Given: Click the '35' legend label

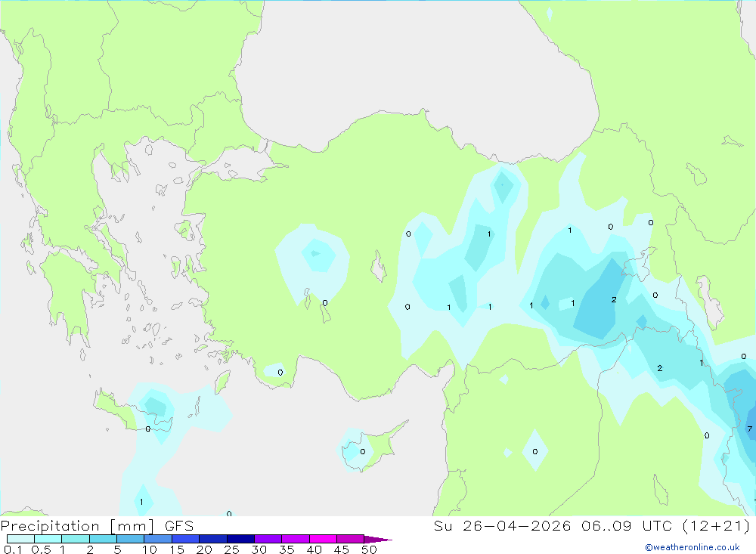Looking at the screenshot, I should tap(287, 549).
